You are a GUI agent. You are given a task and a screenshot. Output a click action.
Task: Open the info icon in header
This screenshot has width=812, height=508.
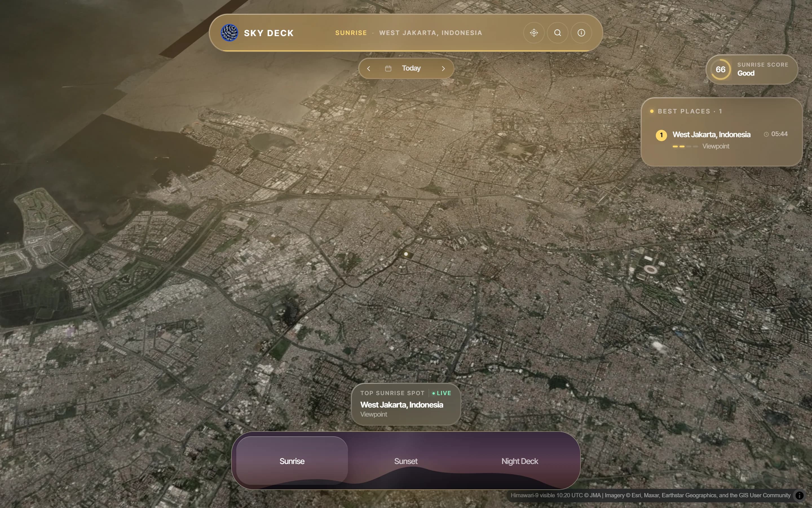point(581,32)
